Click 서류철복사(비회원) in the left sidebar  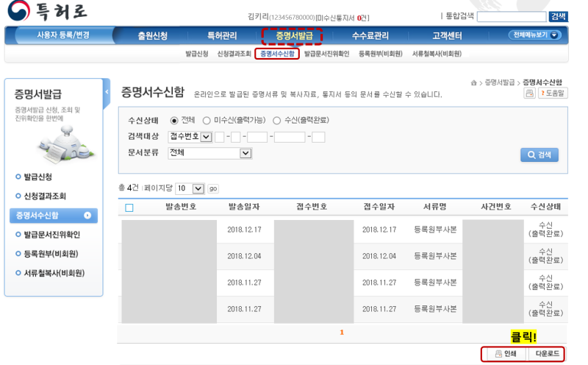click(x=54, y=273)
